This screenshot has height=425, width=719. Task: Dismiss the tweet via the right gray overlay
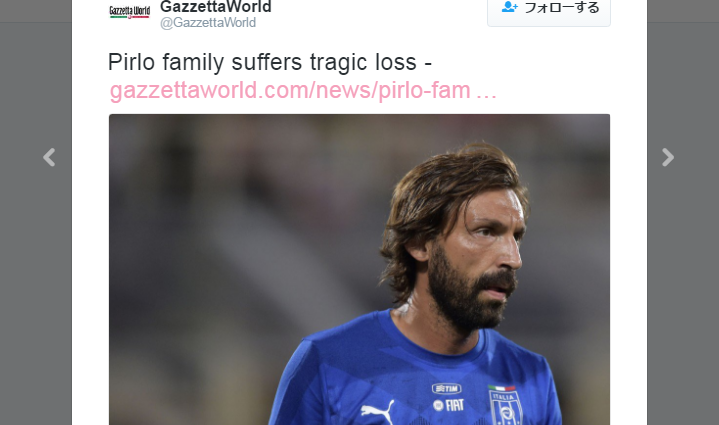(683, 275)
